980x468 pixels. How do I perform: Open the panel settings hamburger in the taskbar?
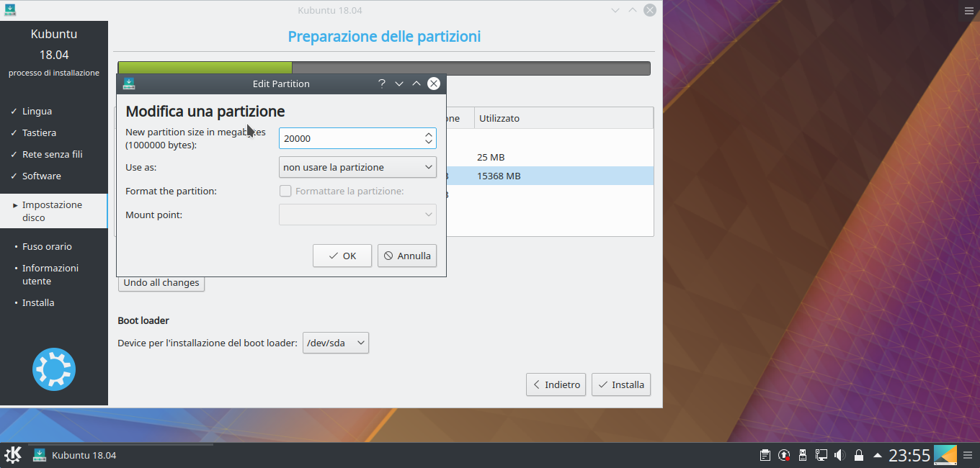click(x=968, y=455)
